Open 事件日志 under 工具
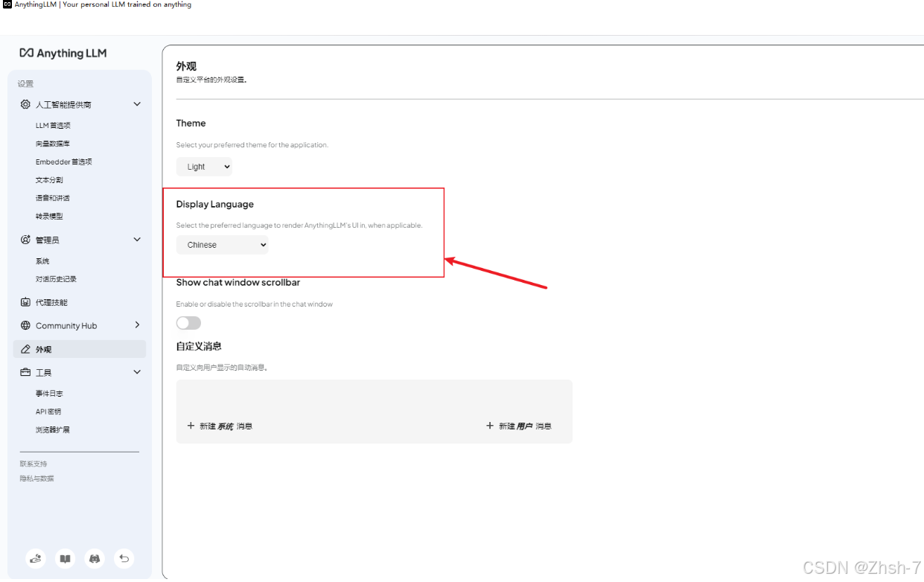 click(49, 394)
